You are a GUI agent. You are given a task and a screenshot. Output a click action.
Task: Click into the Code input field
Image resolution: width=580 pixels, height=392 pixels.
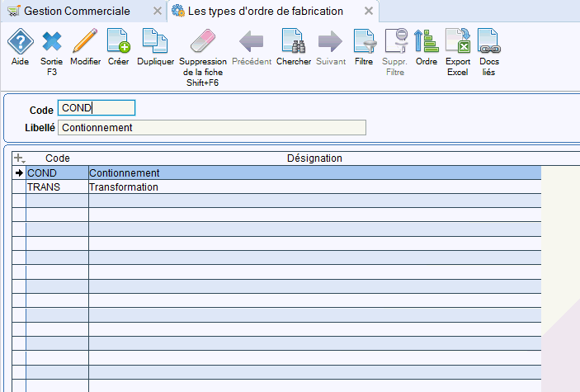point(96,107)
